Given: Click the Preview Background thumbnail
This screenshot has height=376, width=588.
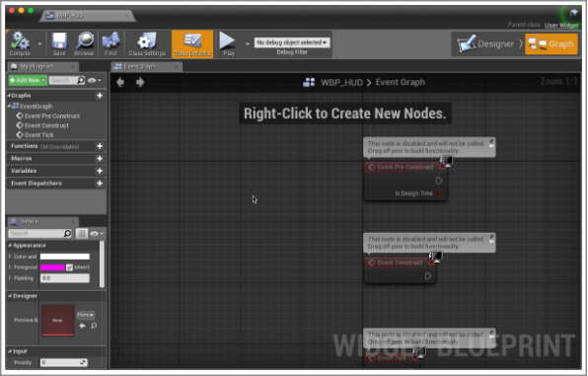Looking at the screenshot, I should (x=58, y=320).
